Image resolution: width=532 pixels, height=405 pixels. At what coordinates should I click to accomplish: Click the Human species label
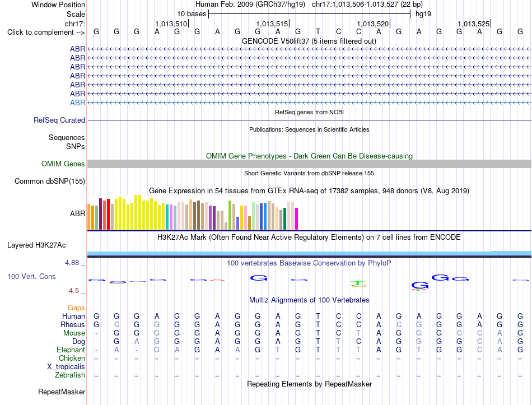click(x=73, y=316)
